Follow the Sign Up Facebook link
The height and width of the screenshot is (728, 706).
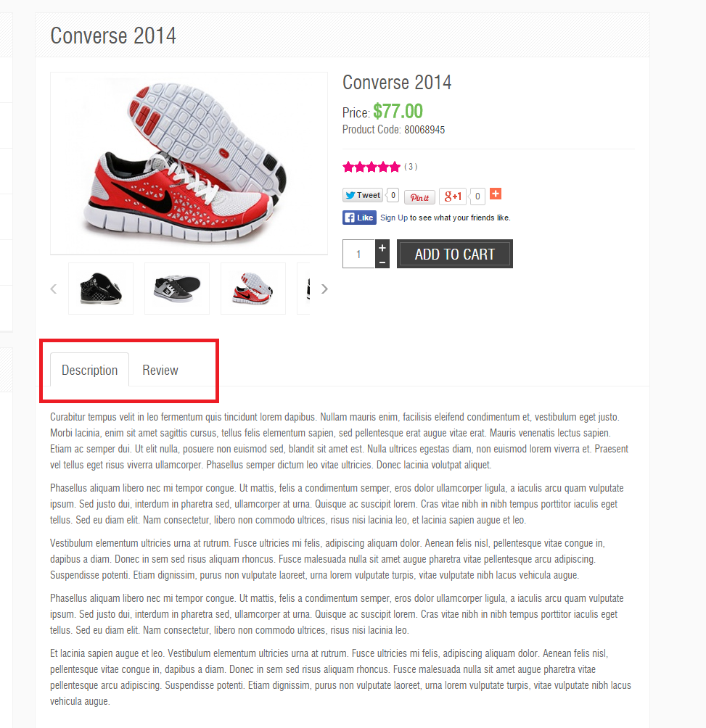click(394, 218)
